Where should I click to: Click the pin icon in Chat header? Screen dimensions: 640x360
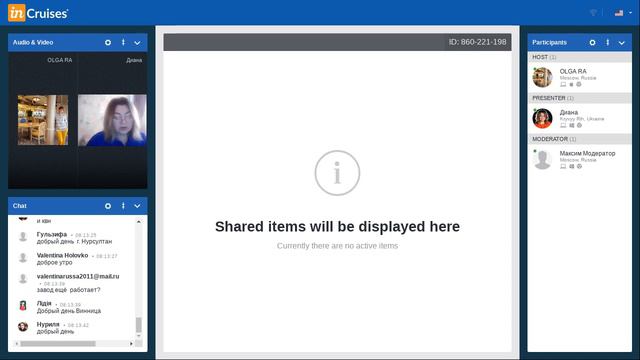coord(123,206)
